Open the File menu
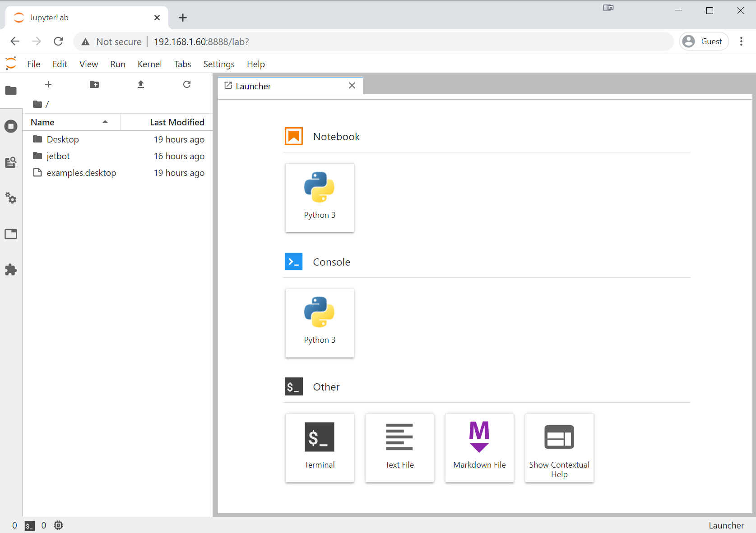 [x=34, y=64]
